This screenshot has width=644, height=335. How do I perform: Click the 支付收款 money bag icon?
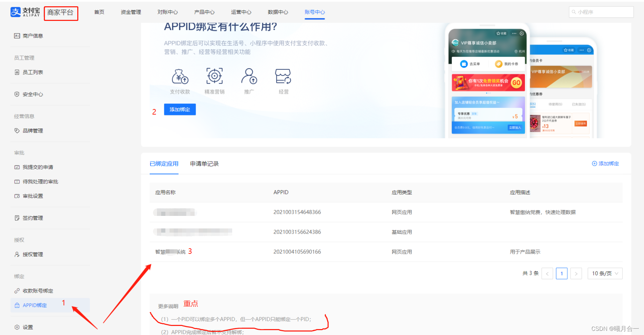point(180,76)
